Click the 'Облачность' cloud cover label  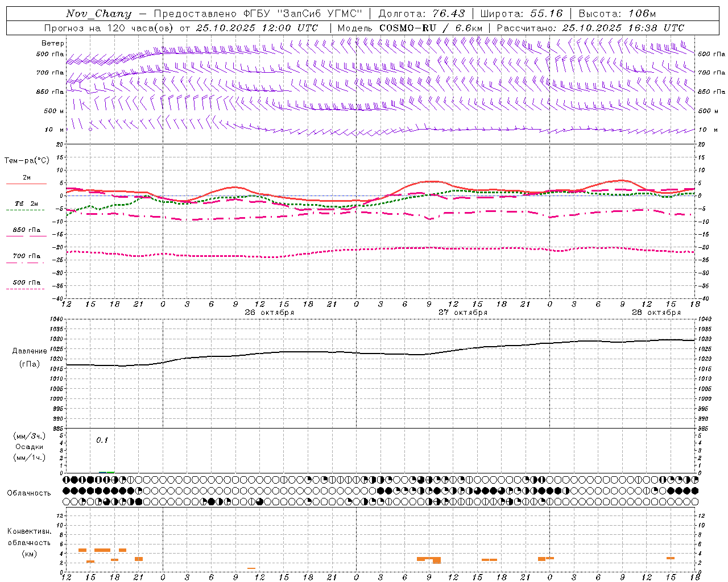tap(29, 493)
